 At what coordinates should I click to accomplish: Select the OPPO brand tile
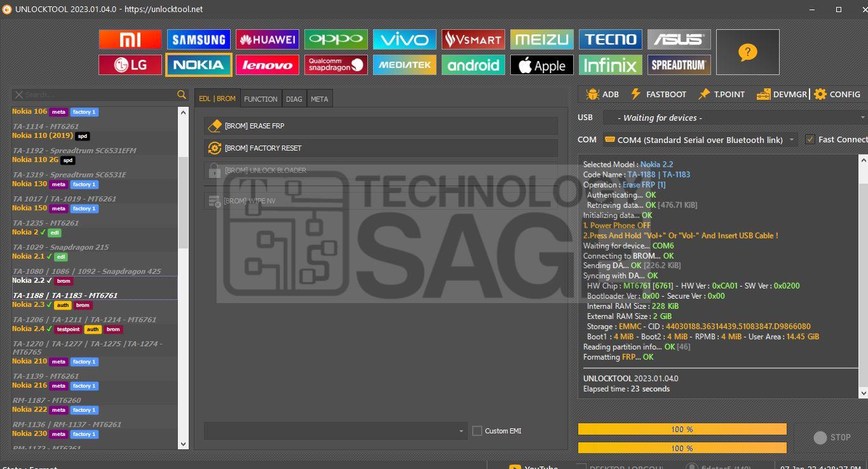pyautogui.click(x=336, y=39)
